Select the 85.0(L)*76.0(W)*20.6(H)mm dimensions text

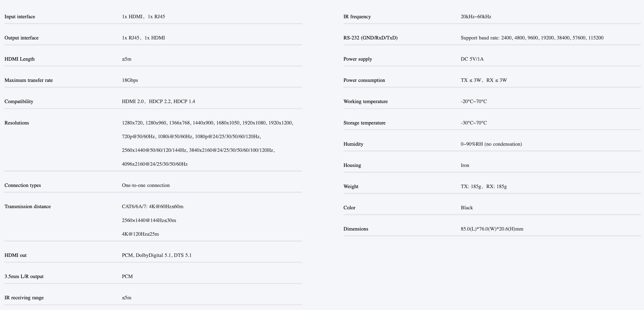coord(492,229)
